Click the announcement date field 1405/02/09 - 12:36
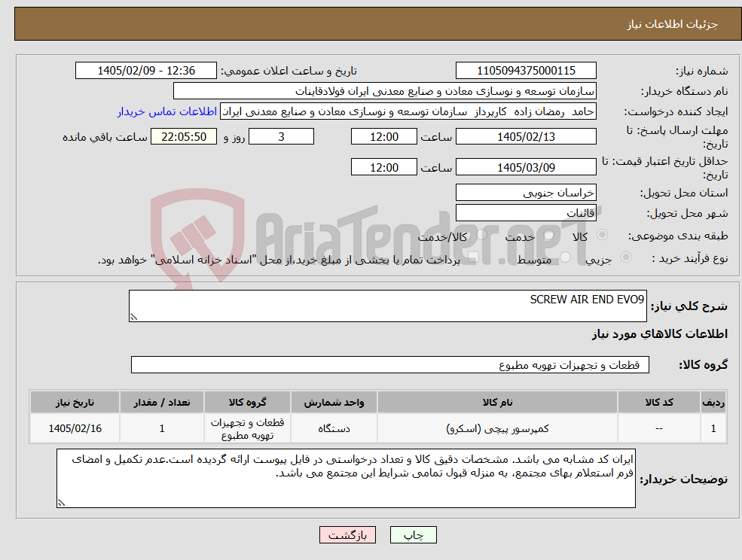The height and width of the screenshot is (560, 742). point(145,71)
